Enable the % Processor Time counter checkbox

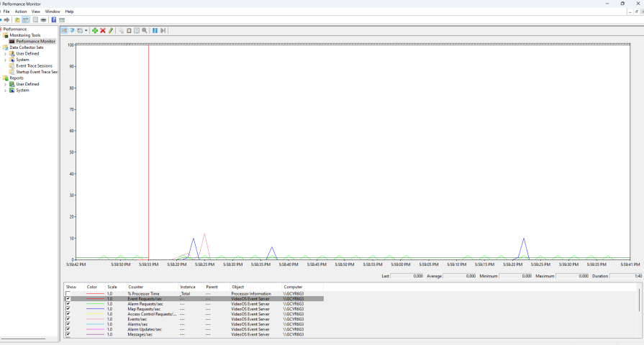tap(68, 294)
